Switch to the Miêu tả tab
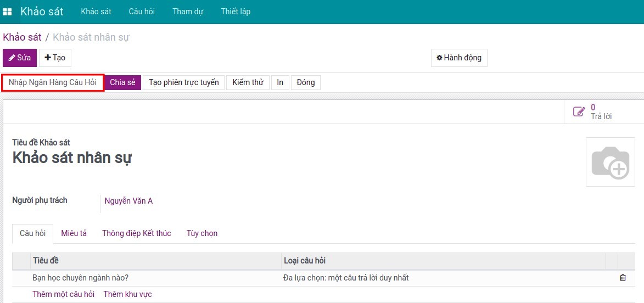This screenshot has height=303, width=644. pyautogui.click(x=74, y=233)
